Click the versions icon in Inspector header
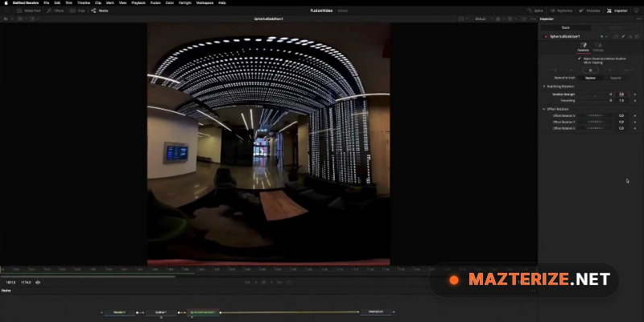The height and width of the screenshot is (322, 644). tap(616, 36)
